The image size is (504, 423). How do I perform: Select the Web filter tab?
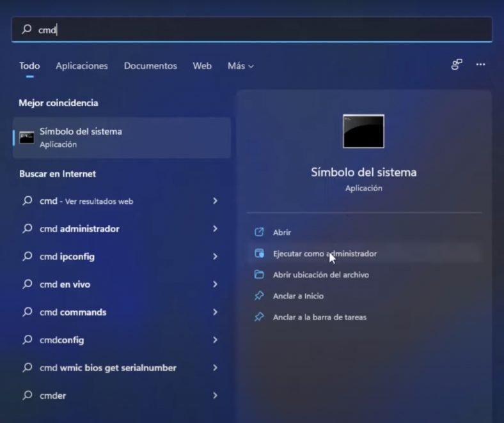click(x=202, y=66)
